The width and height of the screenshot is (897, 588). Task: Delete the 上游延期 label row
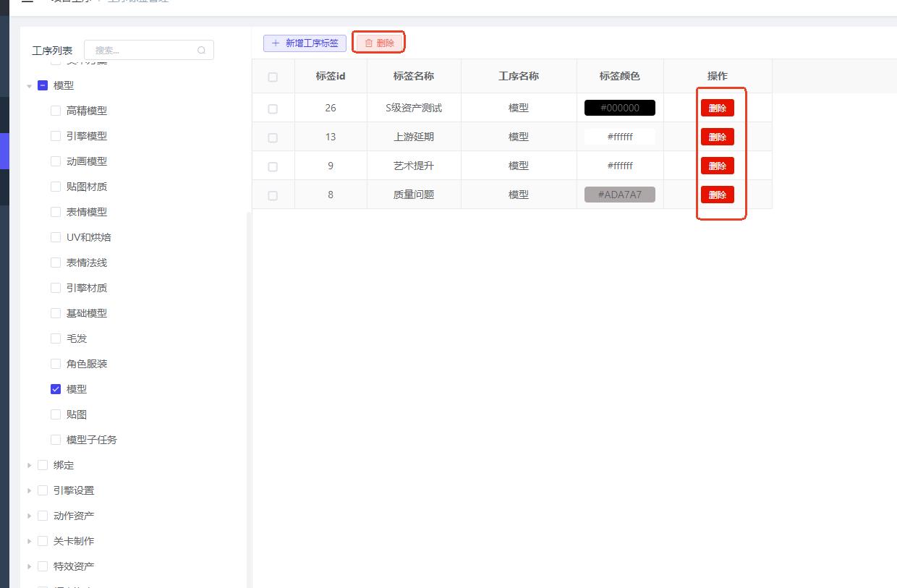coord(717,137)
